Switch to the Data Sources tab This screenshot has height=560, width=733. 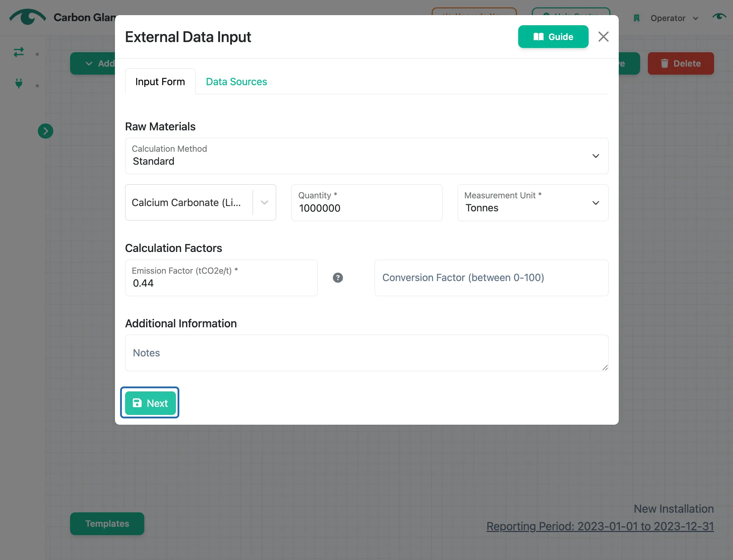pyautogui.click(x=236, y=82)
